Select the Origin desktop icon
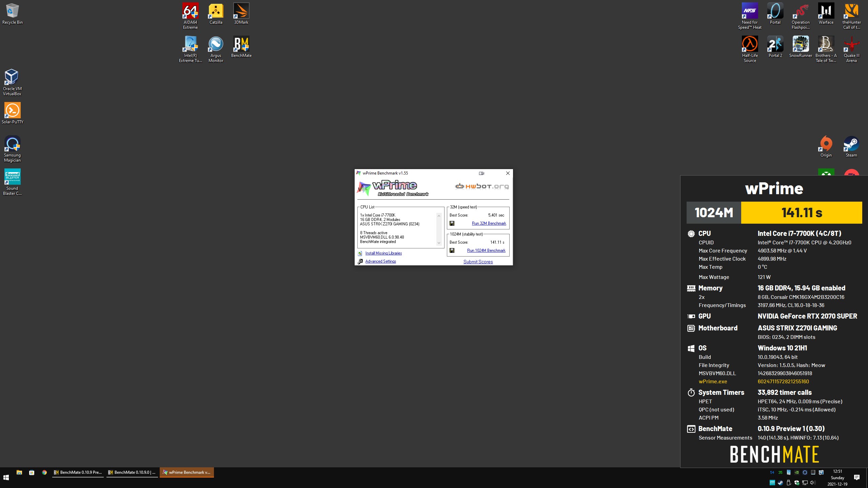868x488 pixels. point(826,146)
